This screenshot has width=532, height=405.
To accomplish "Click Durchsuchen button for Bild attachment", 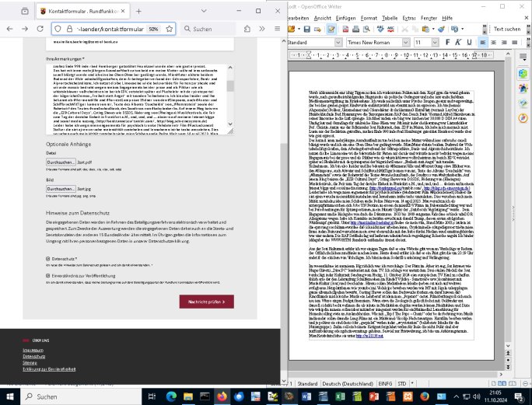I will (61, 189).
